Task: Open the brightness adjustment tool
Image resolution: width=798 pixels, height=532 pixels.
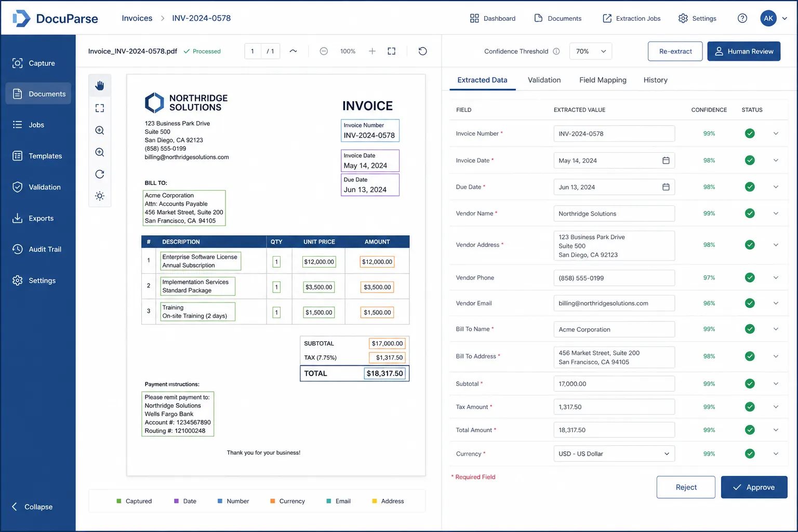Action: pos(100,196)
